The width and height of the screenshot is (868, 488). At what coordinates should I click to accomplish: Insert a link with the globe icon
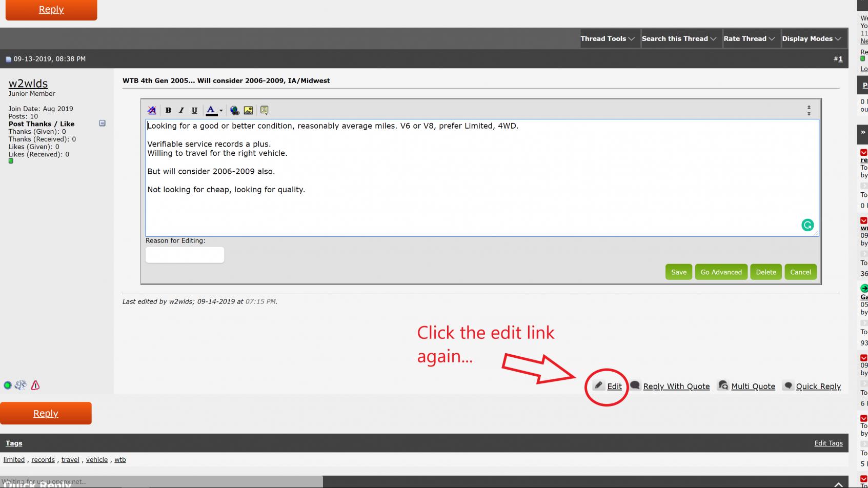(235, 110)
